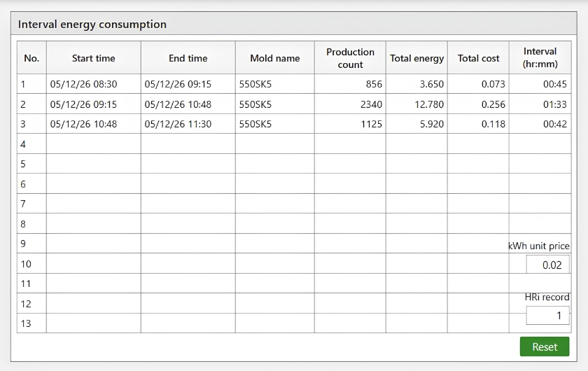This screenshot has height=371, width=588.
Task: Select empty row number 6
Action: tap(23, 184)
